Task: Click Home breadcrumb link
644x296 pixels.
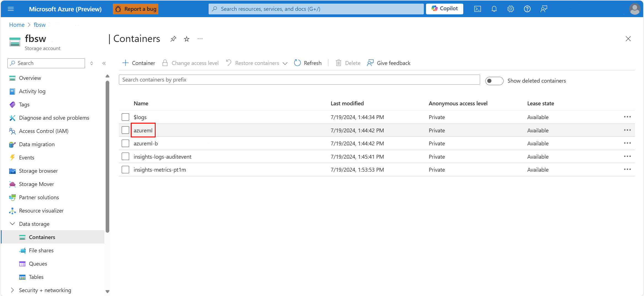Action: 17,25
